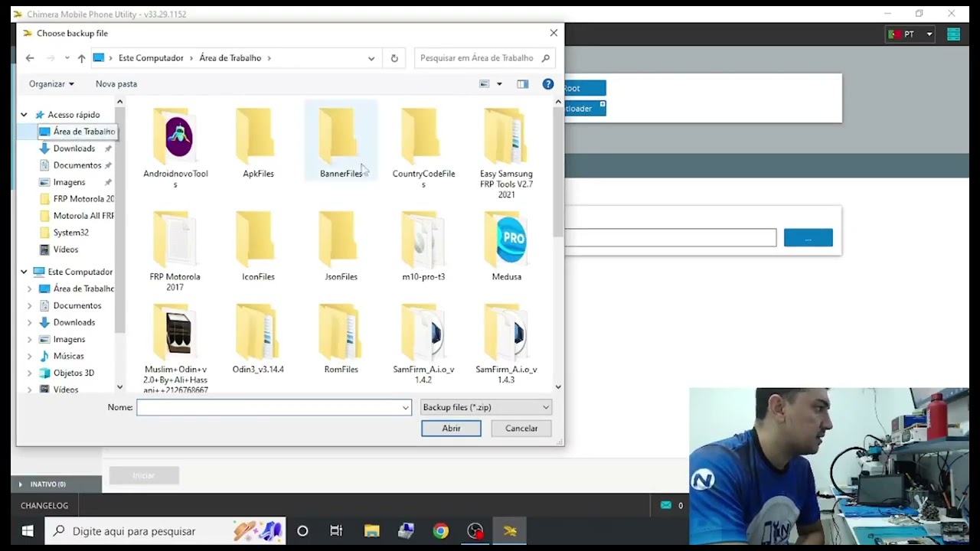Click the Nova pasta button
The height and width of the screenshot is (551, 980).
pos(116,84)
